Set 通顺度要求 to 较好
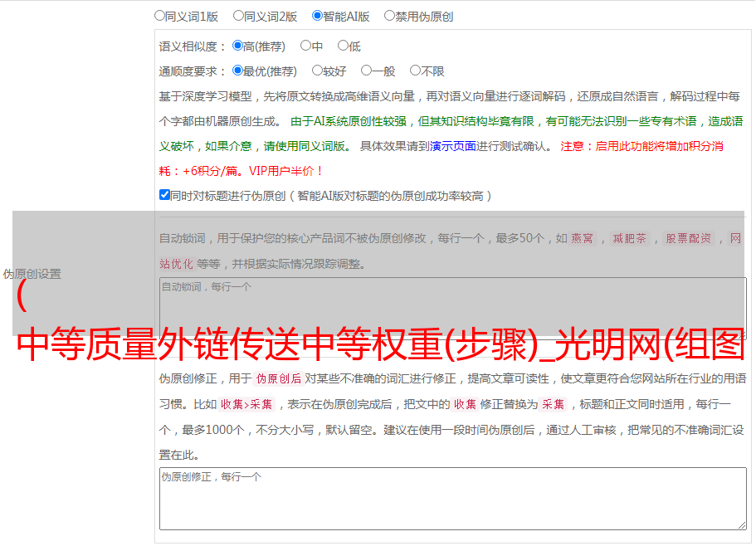756x546 pixels. [x=317, y=71]
